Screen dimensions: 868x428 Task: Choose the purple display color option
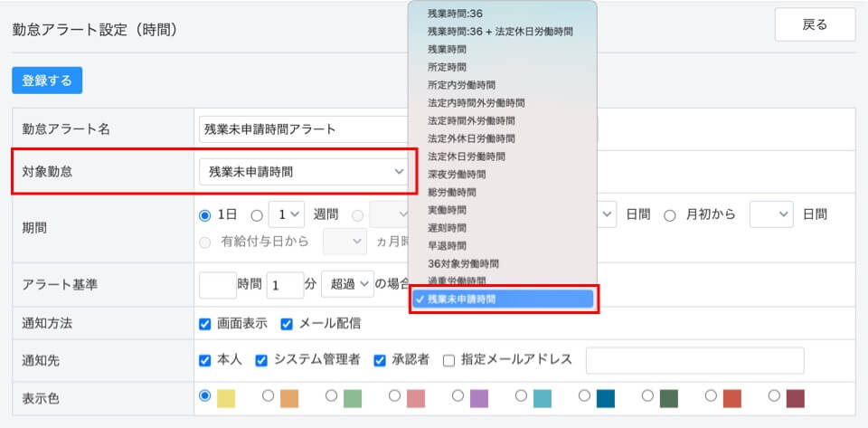click(x=458, y=395)
